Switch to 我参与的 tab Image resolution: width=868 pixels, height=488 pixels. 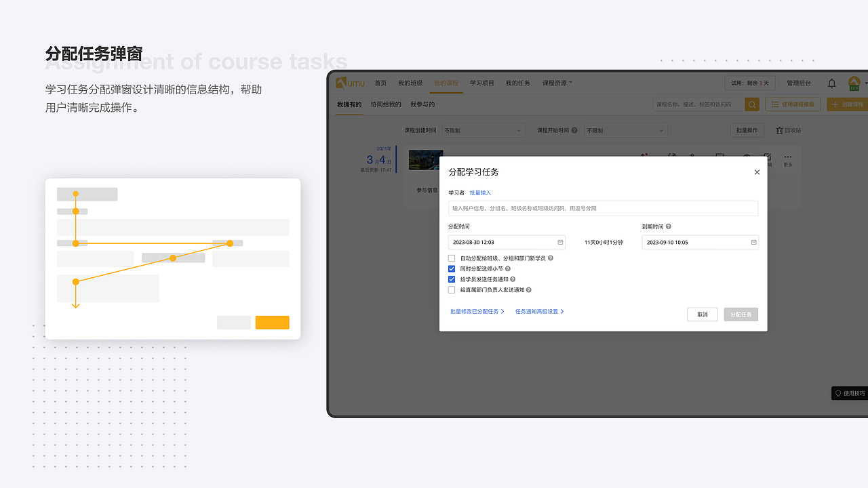(422, 104)
